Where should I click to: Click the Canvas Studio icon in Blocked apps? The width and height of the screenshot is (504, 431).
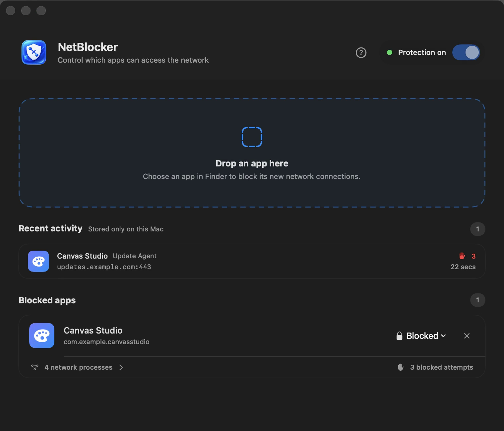(x=42, y=336)
